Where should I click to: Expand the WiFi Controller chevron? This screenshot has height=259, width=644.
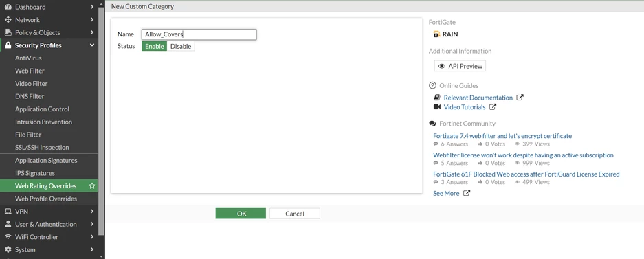(92, 237)
